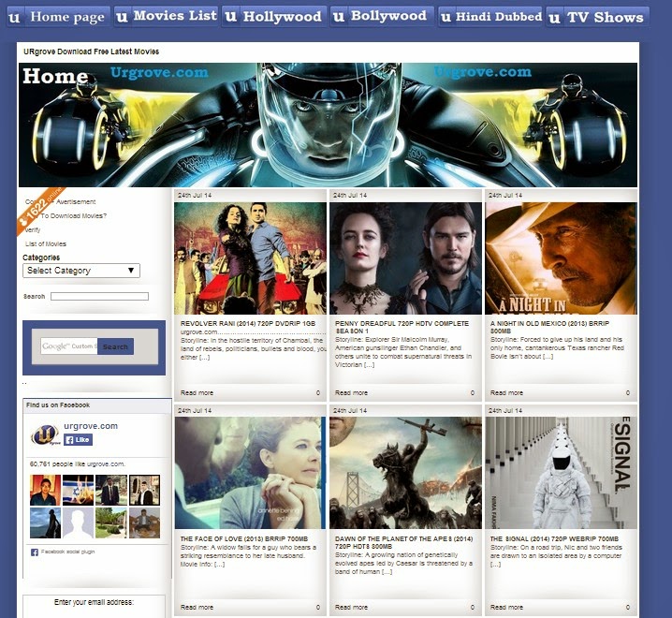Open The Face of Love poster
672x618 pixels.
[x=250, y=473]
